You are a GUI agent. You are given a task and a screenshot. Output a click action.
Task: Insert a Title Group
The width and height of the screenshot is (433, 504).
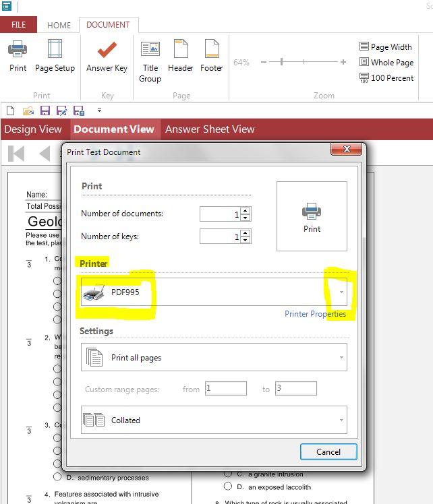(x=150, y=61)
